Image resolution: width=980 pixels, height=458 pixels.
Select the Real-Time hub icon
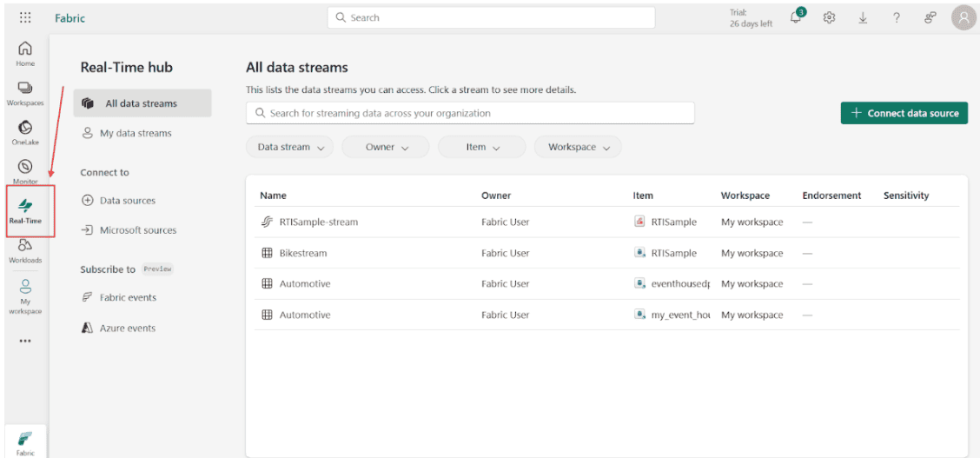click(x=25, y=210)
